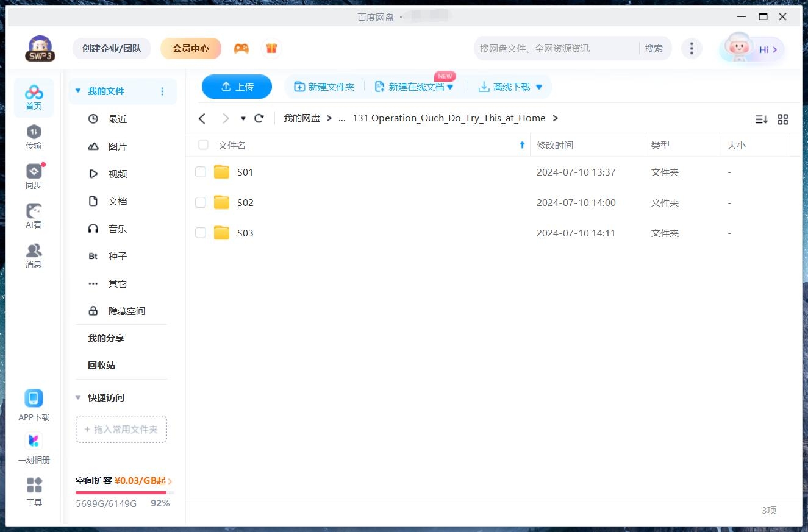808x532 pixels.
Task: Click the search box for 网盘 files
Action: point(555,48)
